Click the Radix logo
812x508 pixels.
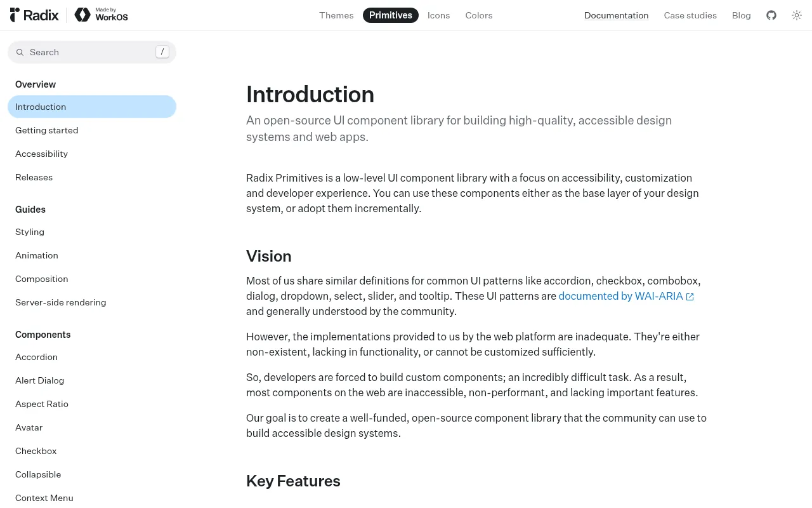(34, 15)
